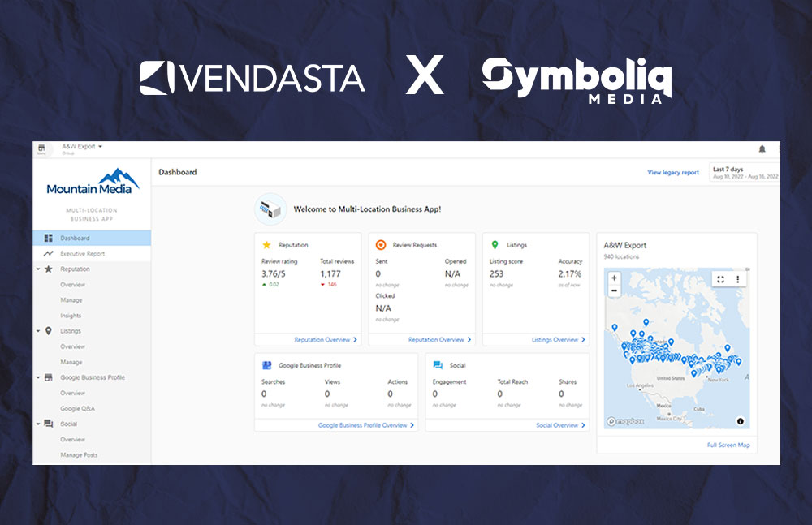Click the Google Business Profile card icon
Image resolution: width=812 pixels, height=525 pixels.
coord(266,365)
